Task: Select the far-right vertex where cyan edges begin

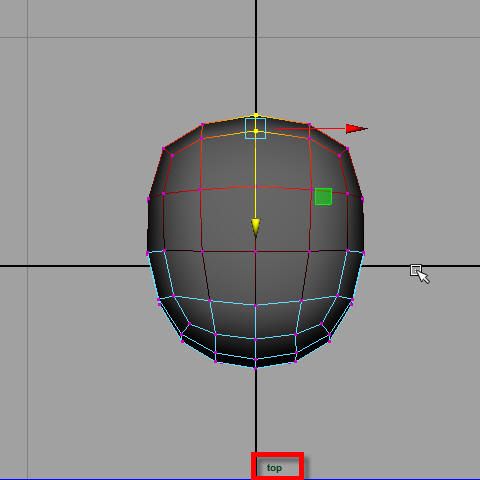Action: [363, 253]
